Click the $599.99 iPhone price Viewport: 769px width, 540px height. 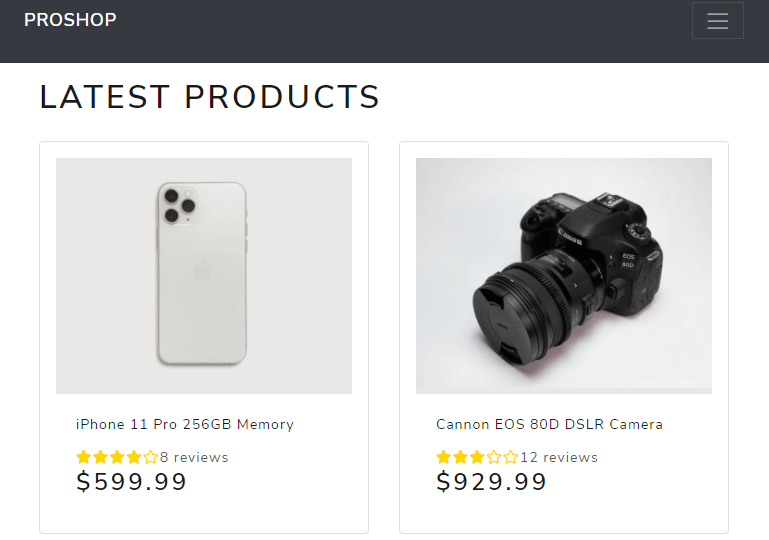(132, 482)
